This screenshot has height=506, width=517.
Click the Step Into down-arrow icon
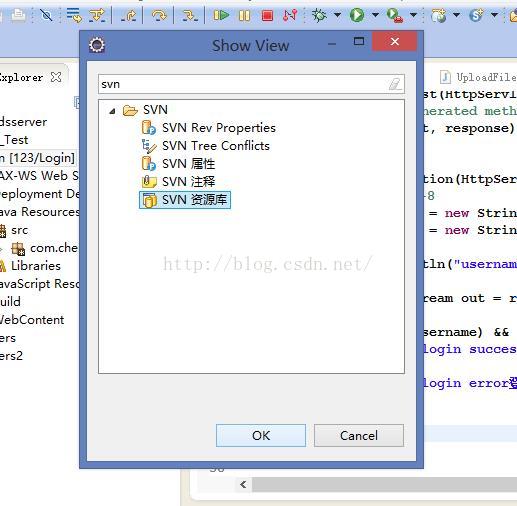tap(190, 15)
